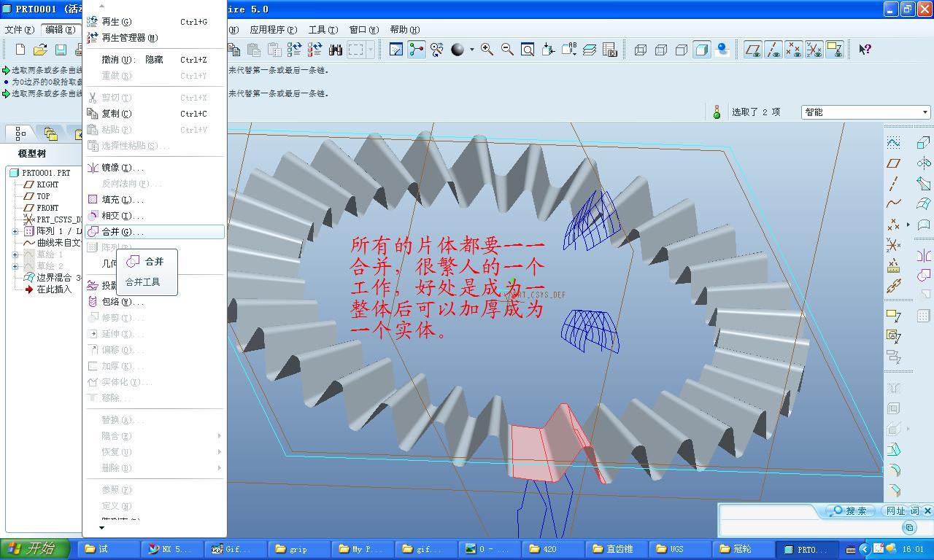
Task: Select the datum curve tool
Action: (893, 204)
